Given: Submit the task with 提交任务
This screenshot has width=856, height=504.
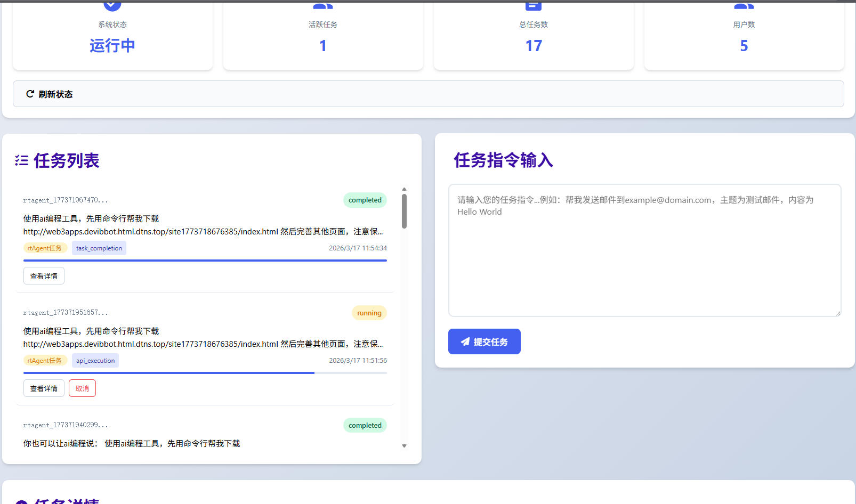Looking at the screenshot, I should pyautogui.click(x=484, y=342).
